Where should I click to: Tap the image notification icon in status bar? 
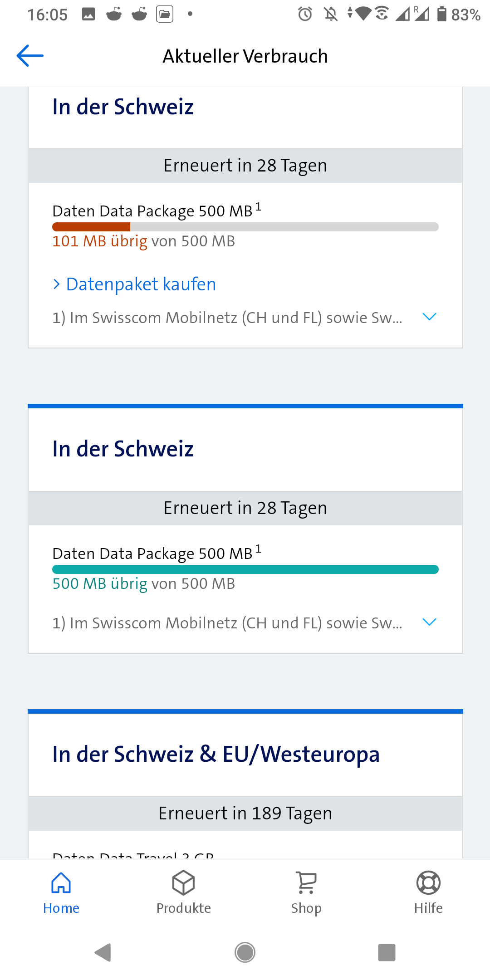(x=88, y=14)
